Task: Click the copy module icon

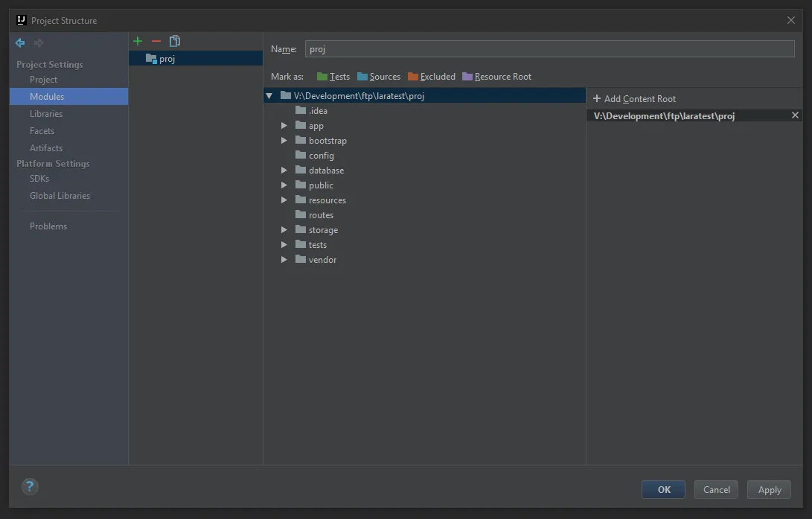Action: coord(175,41)
